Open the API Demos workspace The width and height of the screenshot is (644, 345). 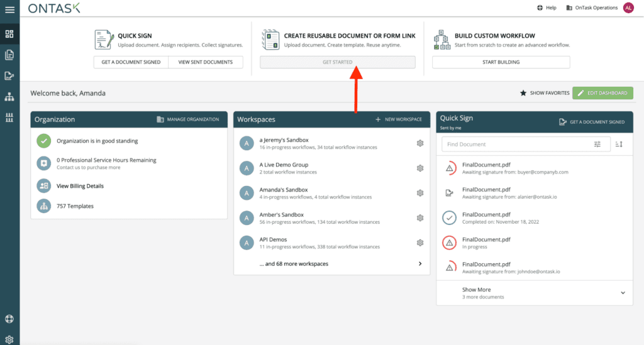pyautogui.click(x=332, y=243)
